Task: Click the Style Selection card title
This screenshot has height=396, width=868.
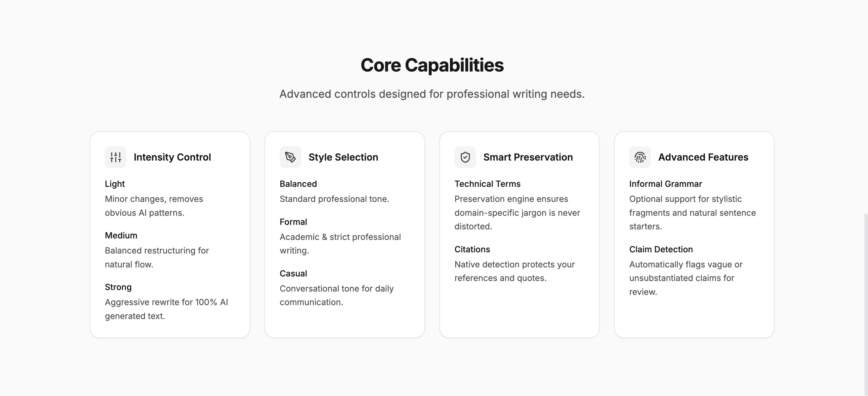Action: click(x=343, y=157)
